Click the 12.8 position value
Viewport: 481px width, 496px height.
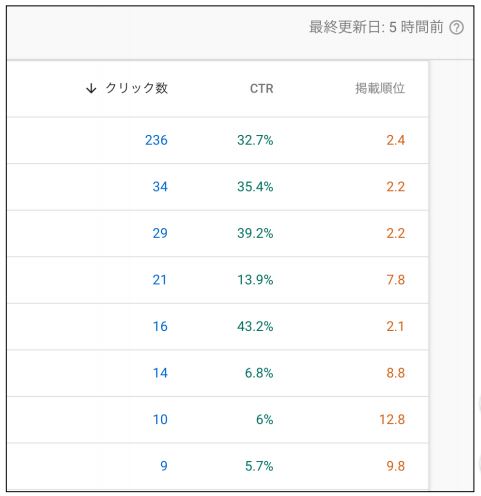[392, 420]
